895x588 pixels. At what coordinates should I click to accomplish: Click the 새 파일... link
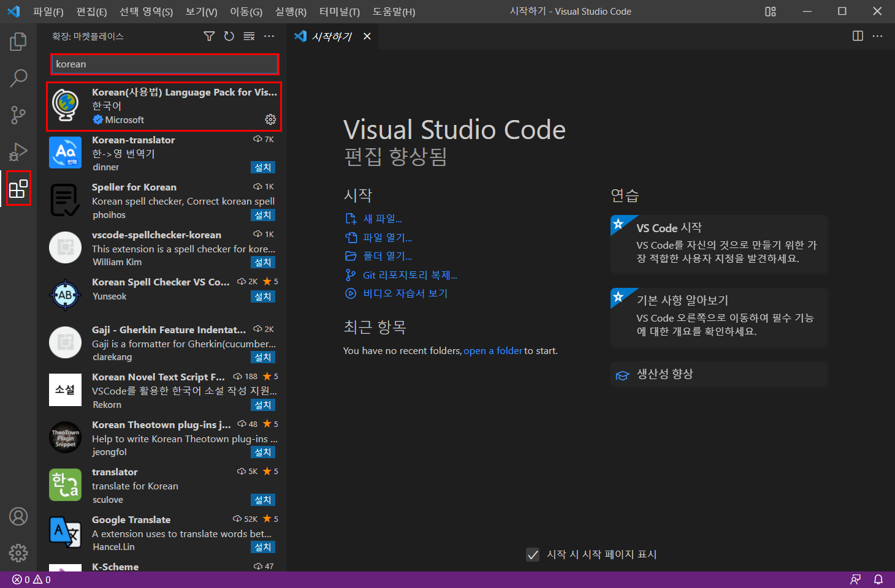coord(383,219)
